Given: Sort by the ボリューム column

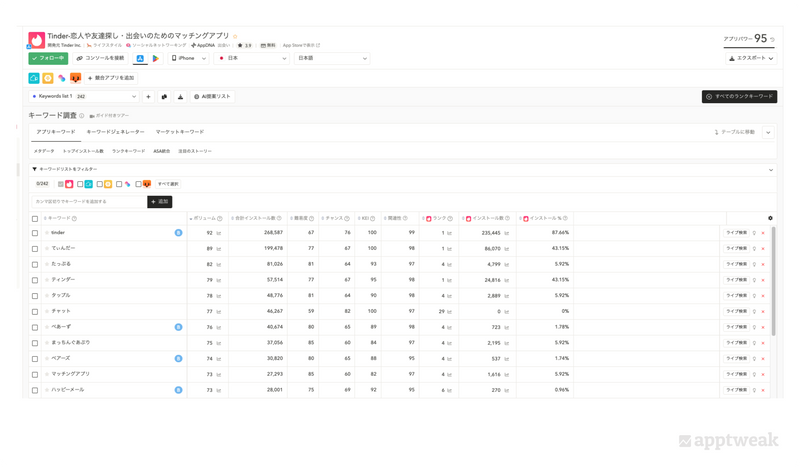Looking at the screenshot, I should 205,218.
